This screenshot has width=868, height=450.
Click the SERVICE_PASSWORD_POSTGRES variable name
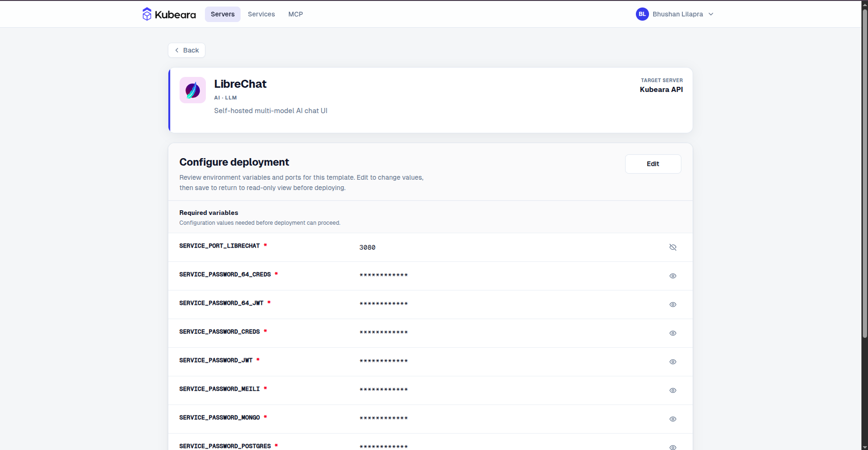tap(225, 446)
